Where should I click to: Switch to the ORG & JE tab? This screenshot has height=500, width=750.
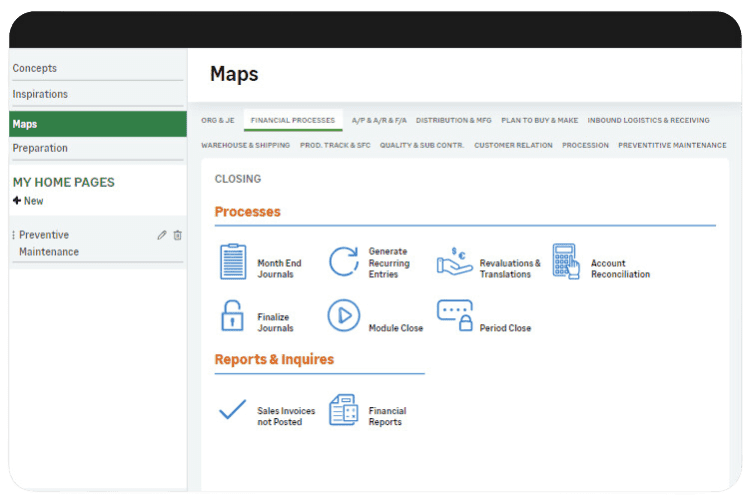click(x=217, y=120)
